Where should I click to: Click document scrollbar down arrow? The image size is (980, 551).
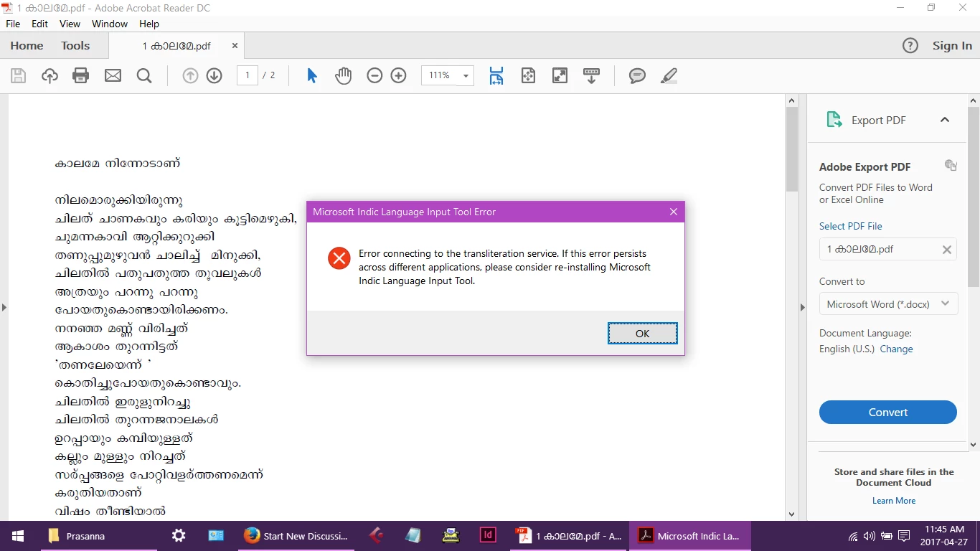(792, 514)
